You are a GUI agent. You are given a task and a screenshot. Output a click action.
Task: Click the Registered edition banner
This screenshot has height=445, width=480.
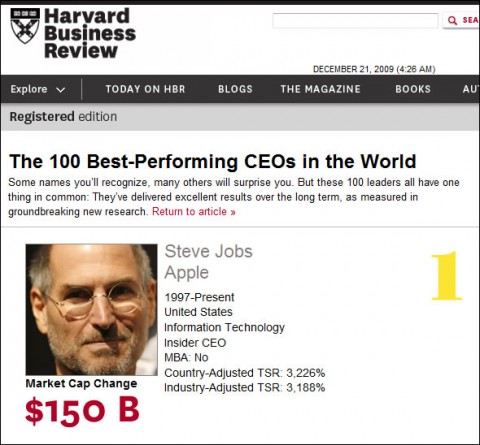pyautogui.click(x=240, y=117)
